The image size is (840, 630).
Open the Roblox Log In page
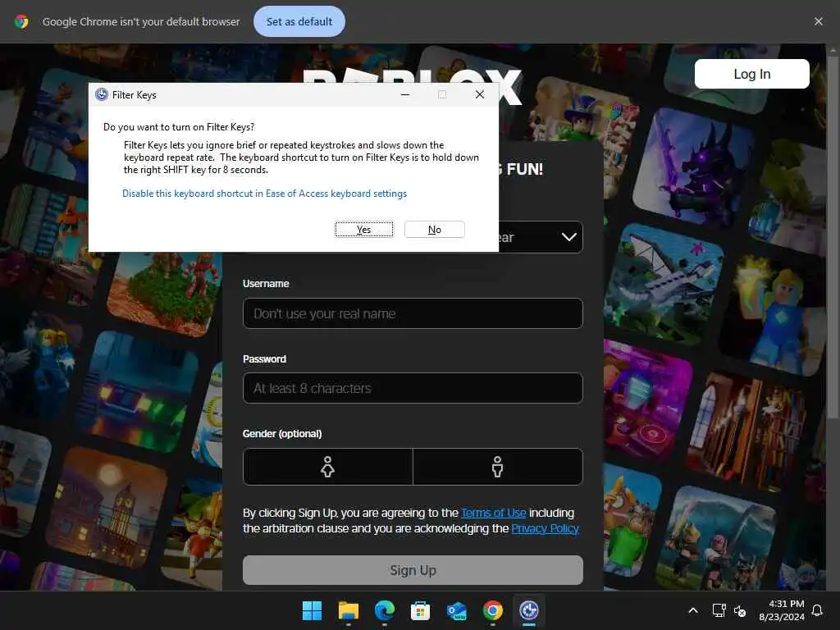(x=751, y=74)
